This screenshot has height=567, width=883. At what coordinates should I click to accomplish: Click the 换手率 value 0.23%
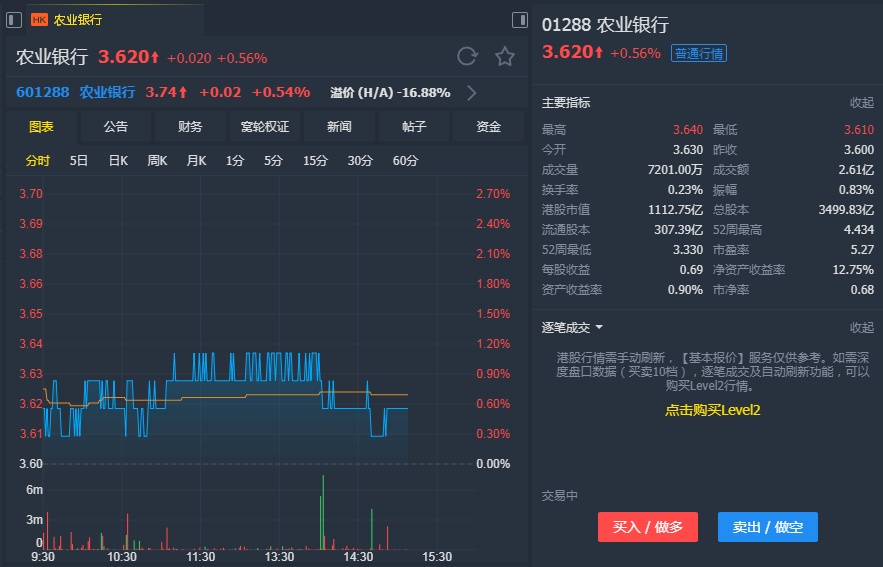(x=685, y=190)
